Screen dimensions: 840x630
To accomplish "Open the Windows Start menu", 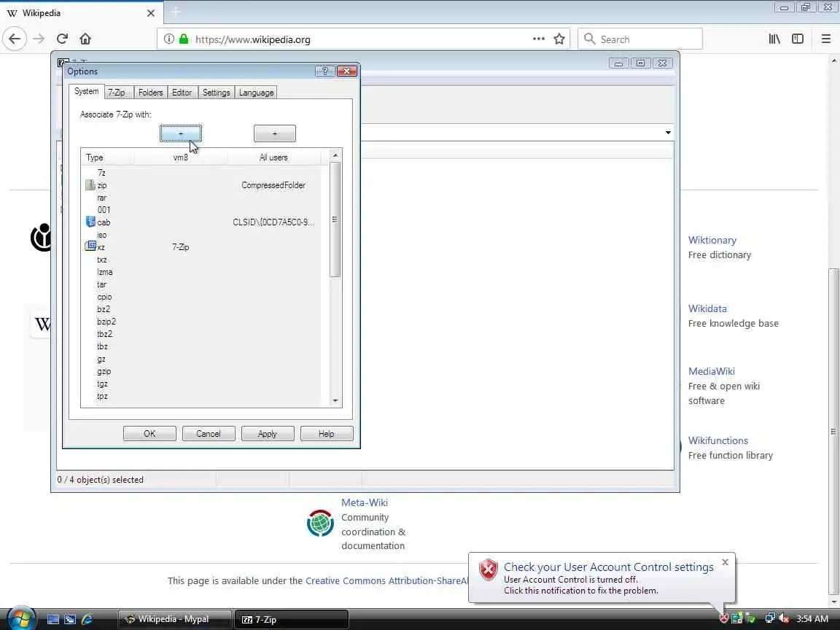I will tap(20, 618).
